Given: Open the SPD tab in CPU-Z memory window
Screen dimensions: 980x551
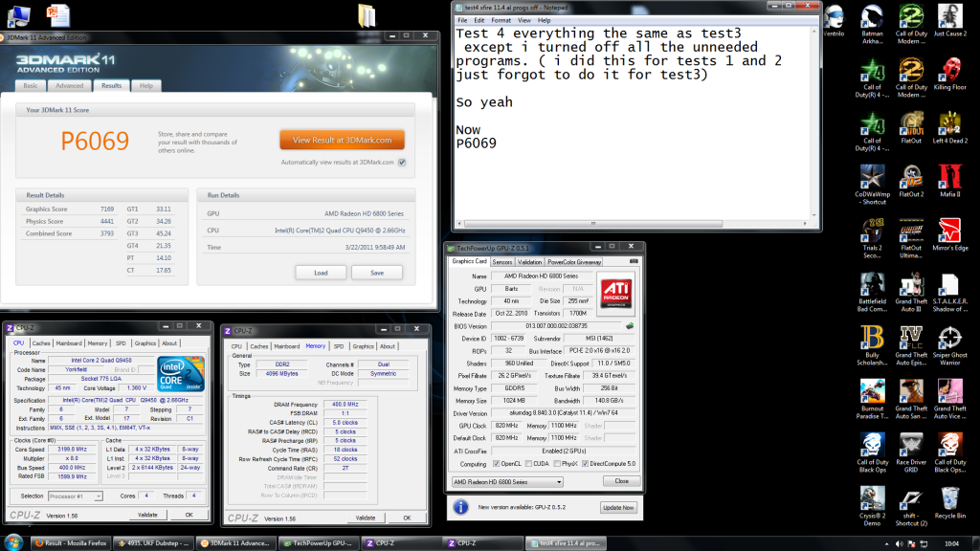Looking at the screenshot, I should (338, 346).
